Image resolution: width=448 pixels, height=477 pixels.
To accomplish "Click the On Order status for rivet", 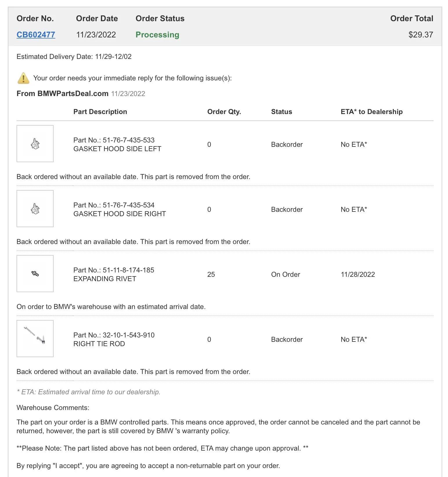I will point(286,274).
